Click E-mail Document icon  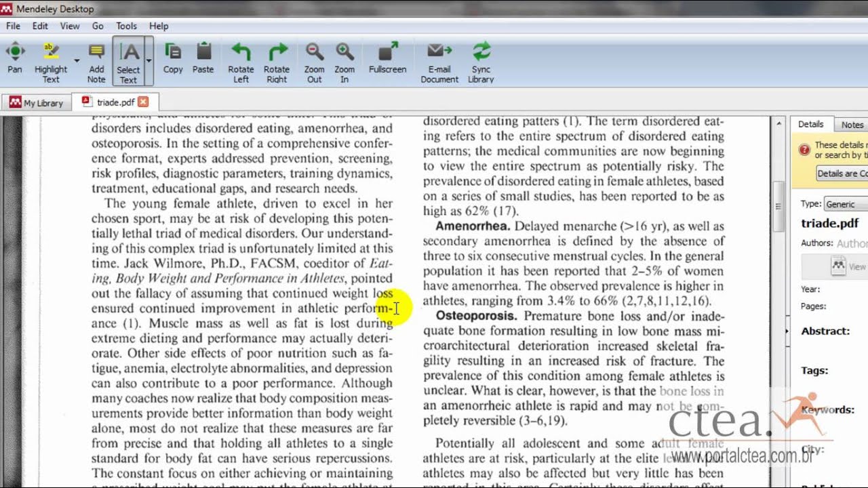pos(439,62)
